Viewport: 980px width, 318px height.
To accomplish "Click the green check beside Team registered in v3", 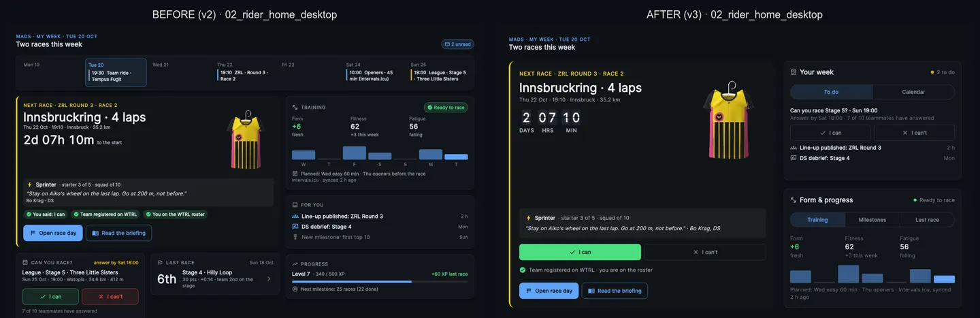I will [x=522, y=270].
